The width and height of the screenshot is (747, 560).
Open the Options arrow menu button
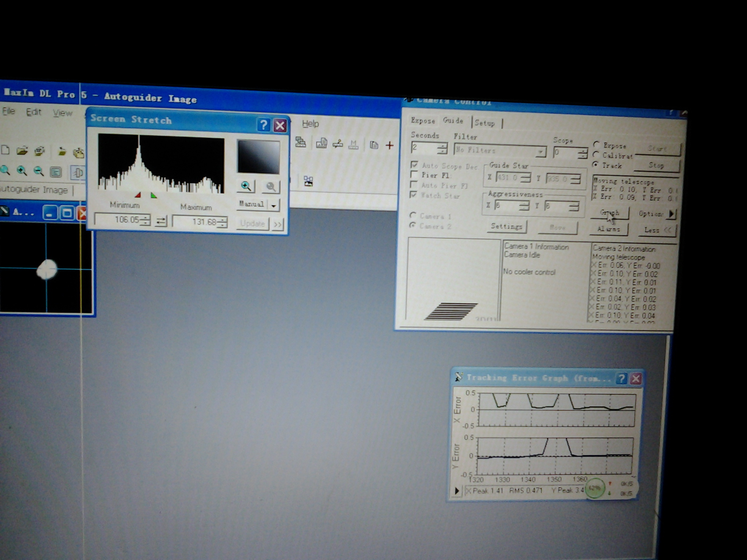[x=671, y=214]
